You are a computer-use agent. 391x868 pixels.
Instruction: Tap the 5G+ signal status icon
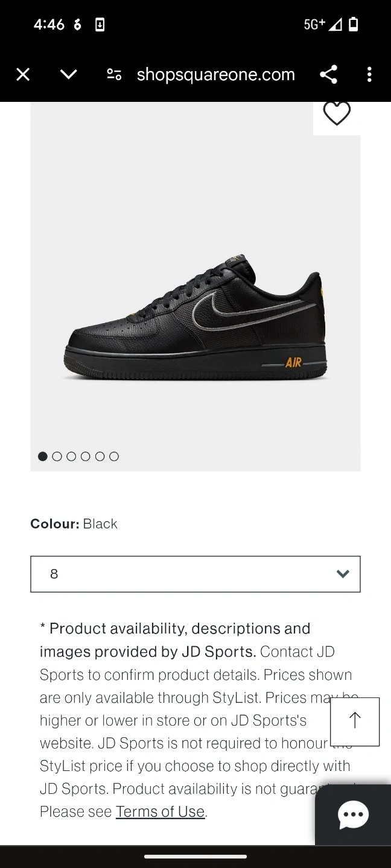click(x=314, y=24)
